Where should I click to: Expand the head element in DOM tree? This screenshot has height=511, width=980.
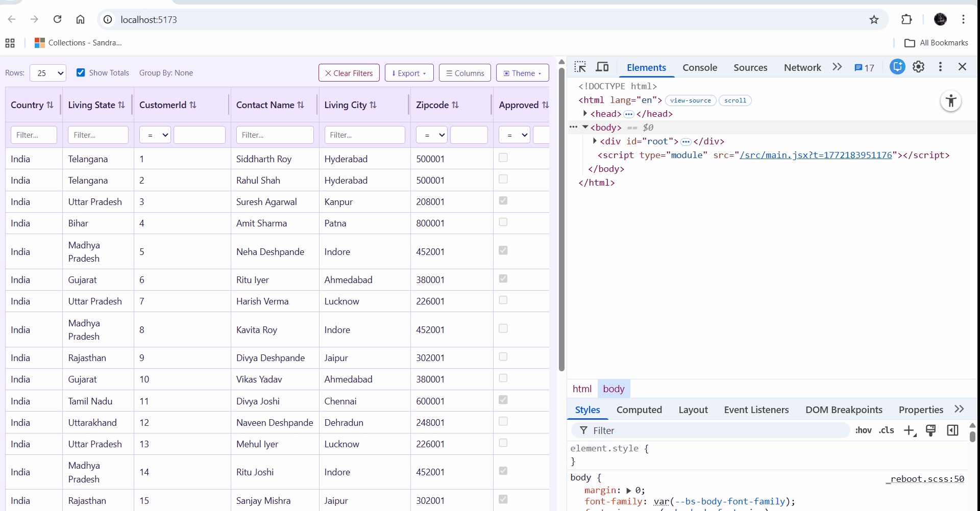click(585, 114)
